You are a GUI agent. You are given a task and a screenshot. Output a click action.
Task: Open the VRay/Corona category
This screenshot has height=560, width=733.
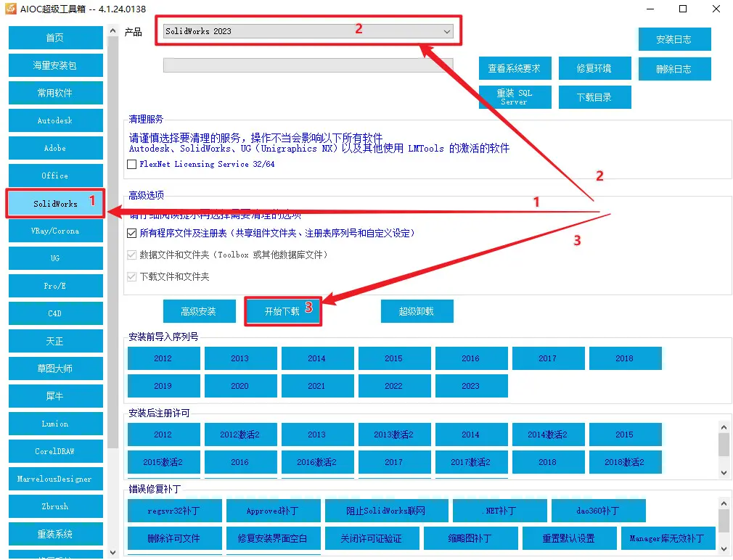click(56, 231)
